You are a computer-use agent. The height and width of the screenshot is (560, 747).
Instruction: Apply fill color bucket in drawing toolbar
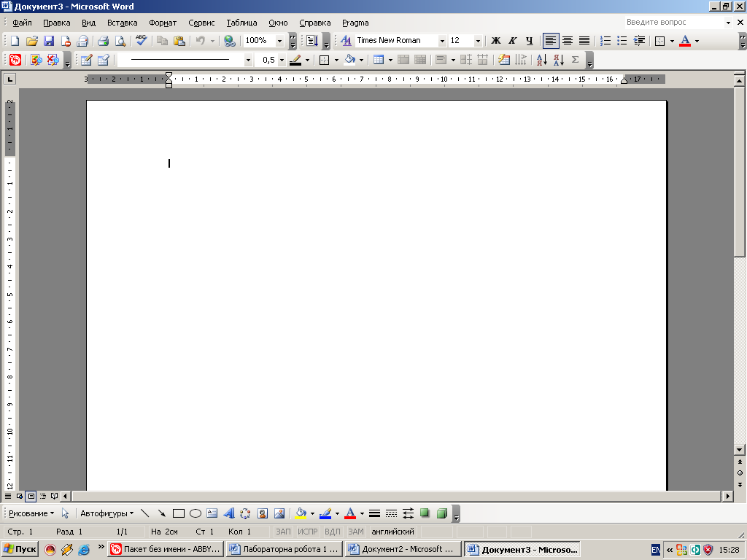coord(301,513)
